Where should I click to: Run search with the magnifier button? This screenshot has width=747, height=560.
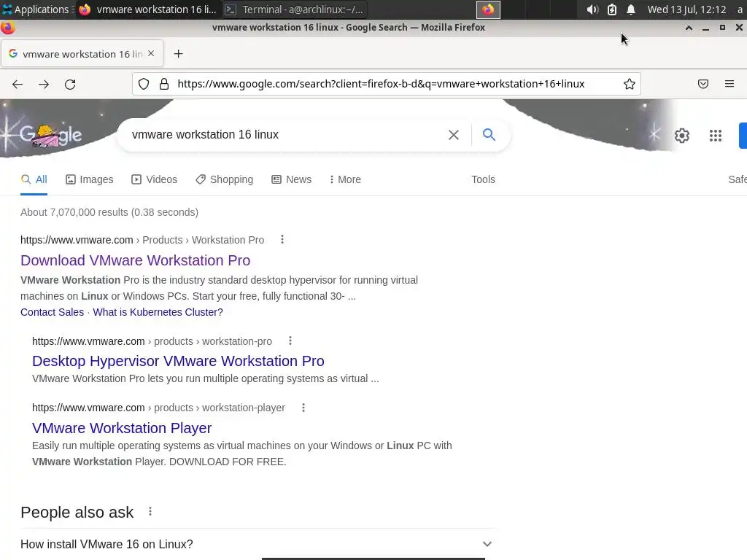click(489, 135)
